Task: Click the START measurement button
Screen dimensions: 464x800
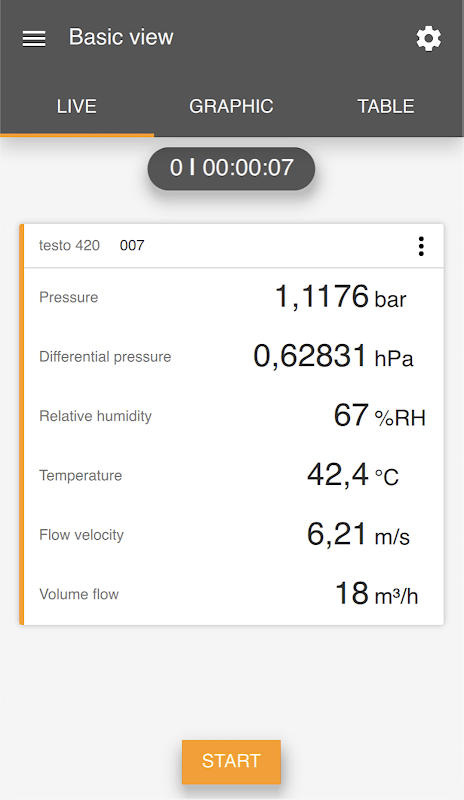Action: coord(231,761)
